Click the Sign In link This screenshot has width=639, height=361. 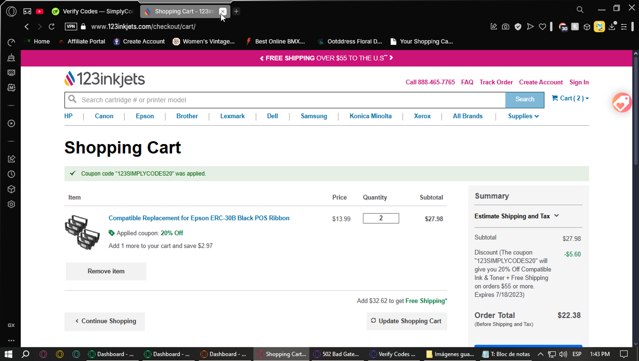coord(579,82)
